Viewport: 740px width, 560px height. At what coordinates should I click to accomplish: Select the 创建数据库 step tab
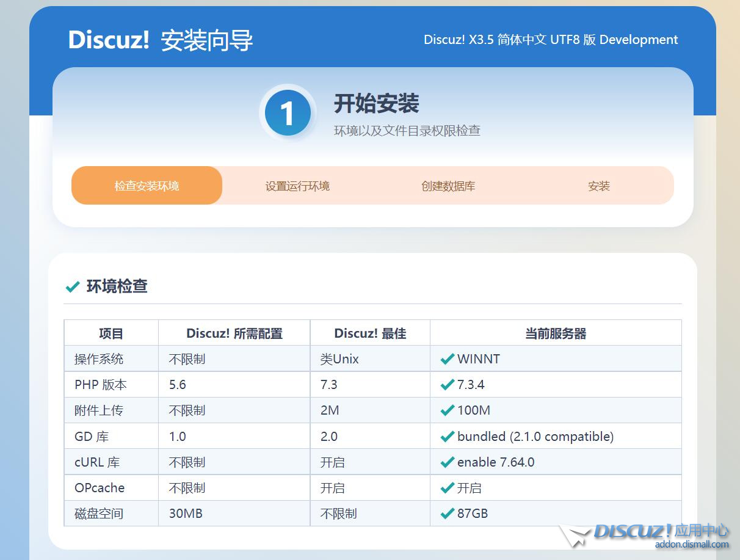[x=448, y=186]
